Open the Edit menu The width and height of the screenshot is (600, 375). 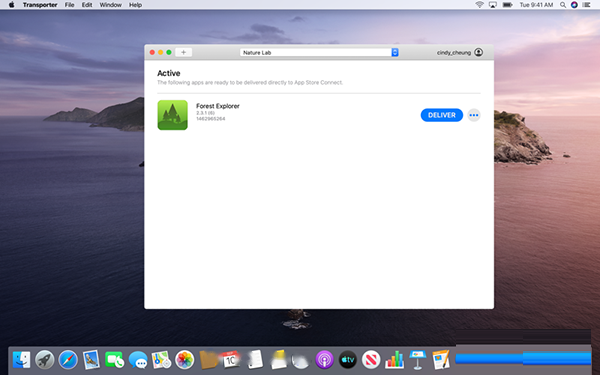[87, 5]
